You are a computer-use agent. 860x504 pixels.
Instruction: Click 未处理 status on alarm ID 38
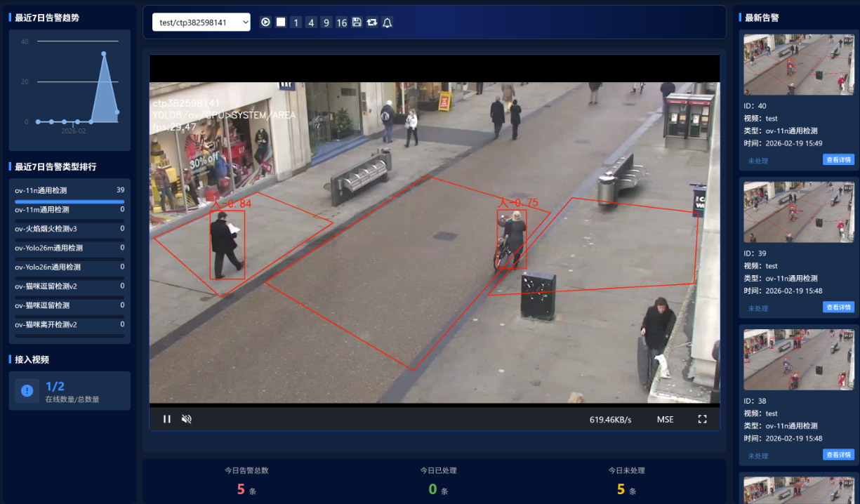pyautogui.click(x=758, y=456)
